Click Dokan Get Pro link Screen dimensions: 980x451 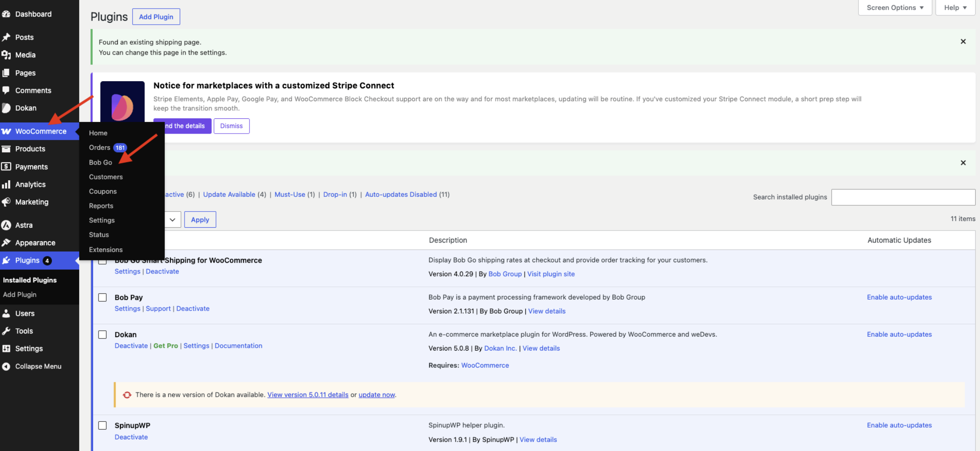166,346
